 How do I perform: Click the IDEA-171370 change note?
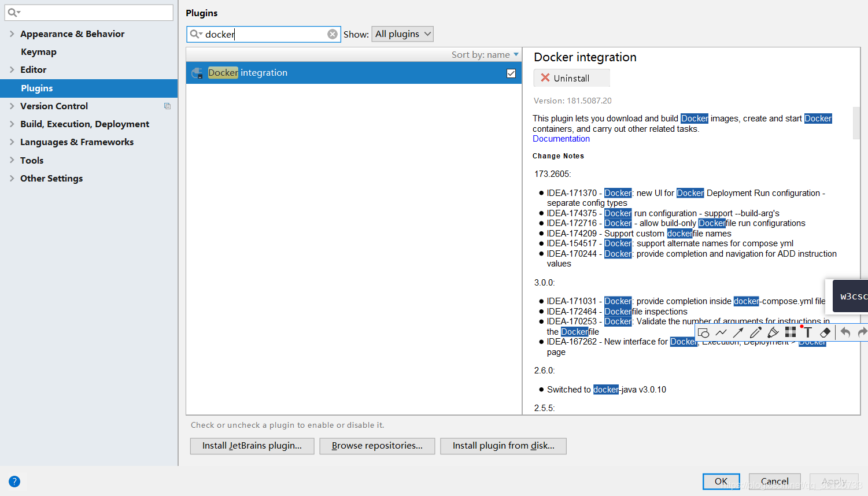(686, 198)
